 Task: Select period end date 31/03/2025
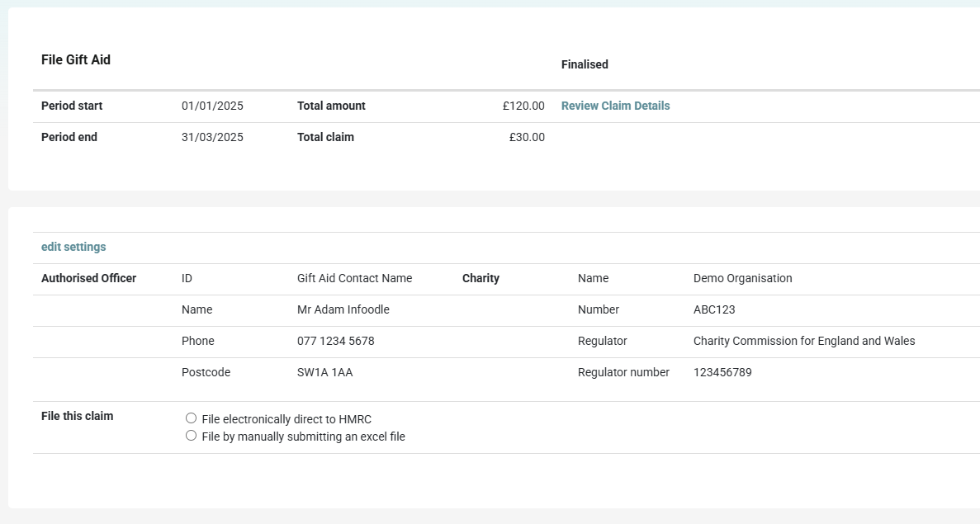[x=212, y=138]
